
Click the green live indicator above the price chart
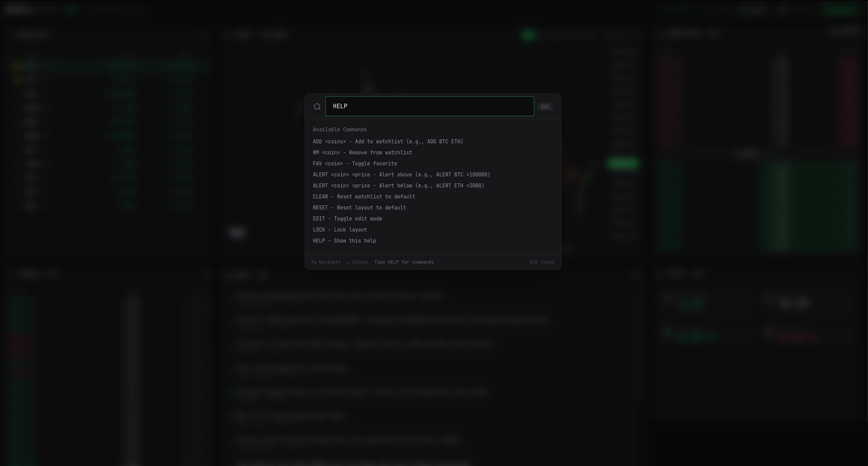point(528,35)
